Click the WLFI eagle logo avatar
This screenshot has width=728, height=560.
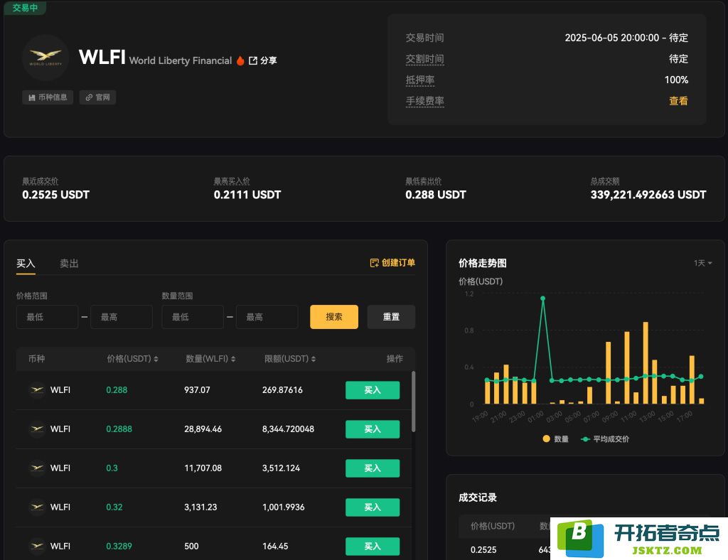click(x=45, y=58)
